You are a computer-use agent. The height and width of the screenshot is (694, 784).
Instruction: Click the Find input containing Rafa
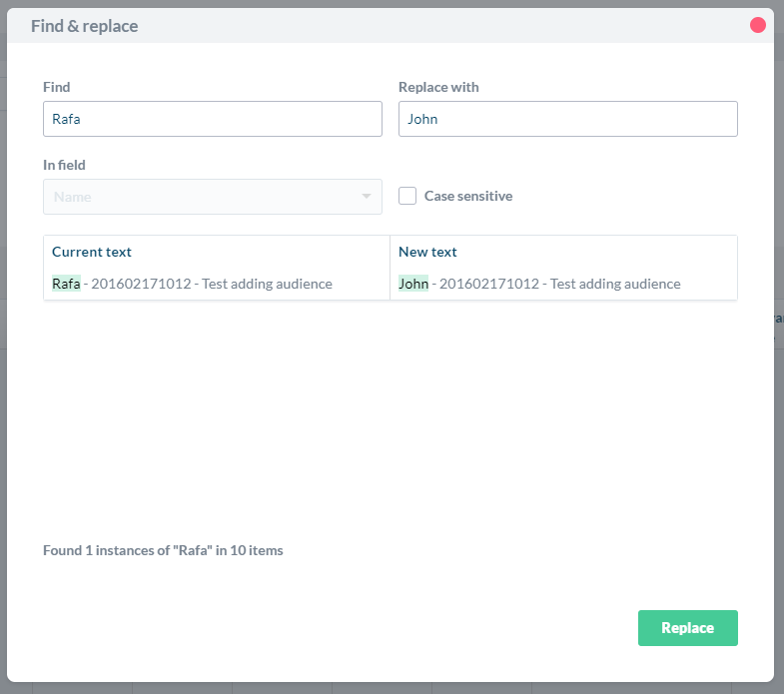pos(213,119)
